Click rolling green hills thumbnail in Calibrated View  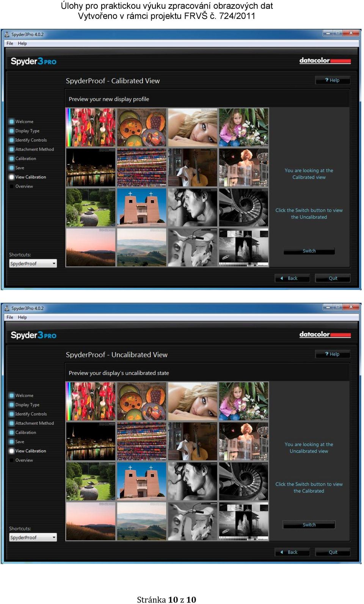tap(141, 247)
